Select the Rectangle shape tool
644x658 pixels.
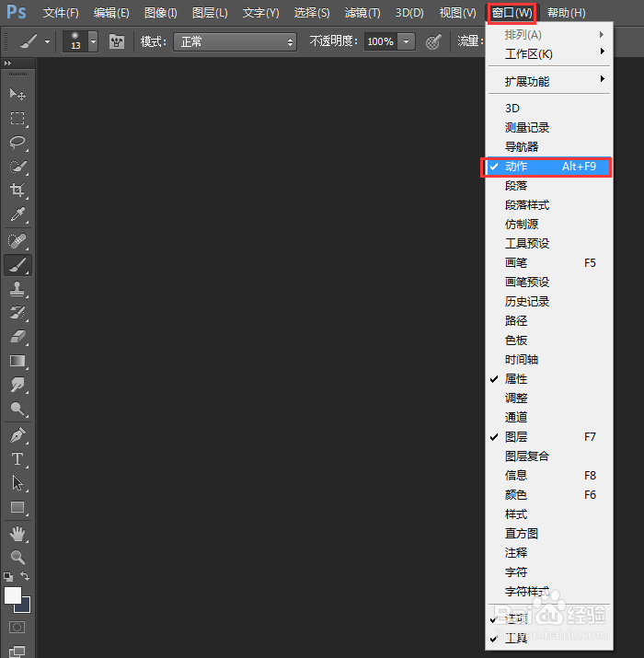[x=17, y=507]
